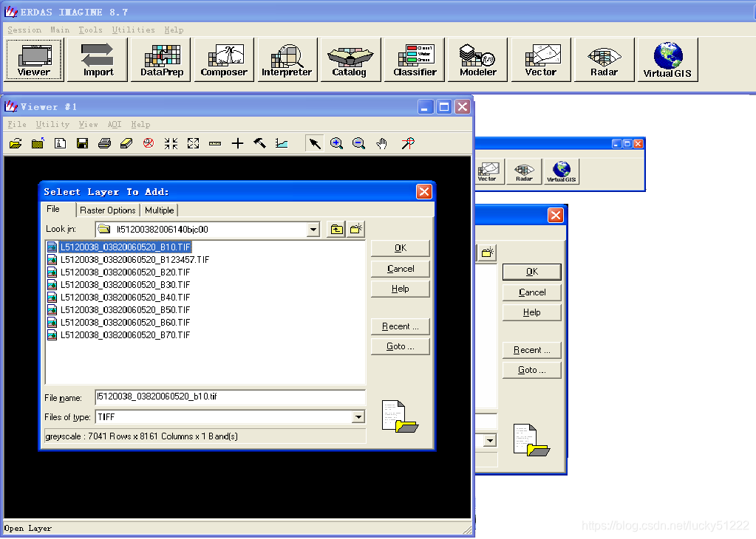
Task: Open the Modeler module
Action: (x=478, y=61)
